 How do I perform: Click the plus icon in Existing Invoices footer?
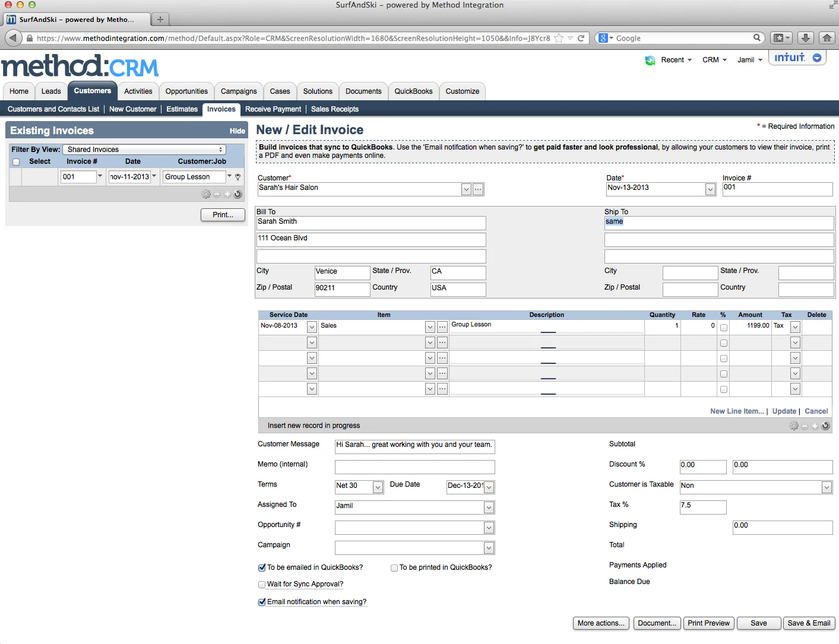point(227,194)
